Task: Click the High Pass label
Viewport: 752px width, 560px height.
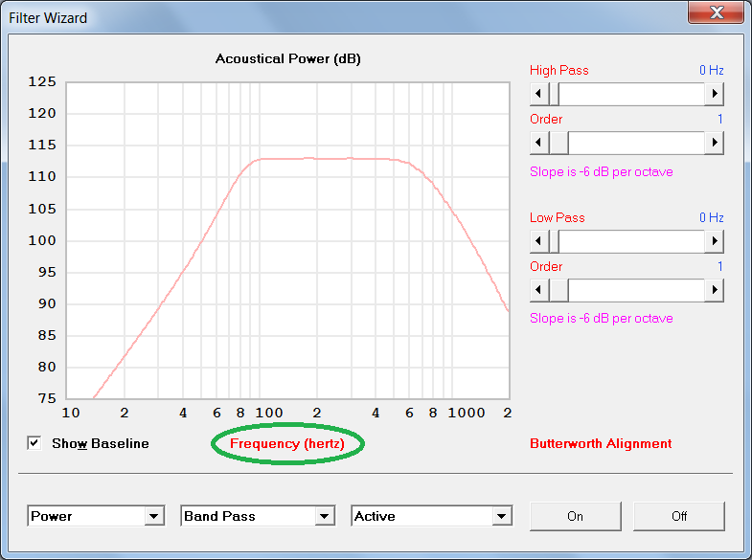Action: point(559,71)
